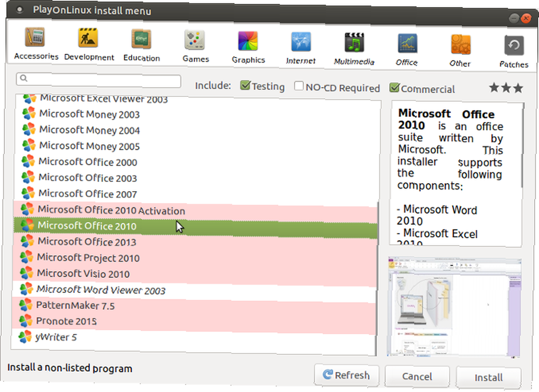Select Microsoft Money 2005 text
539x392 pixels.
89,146
